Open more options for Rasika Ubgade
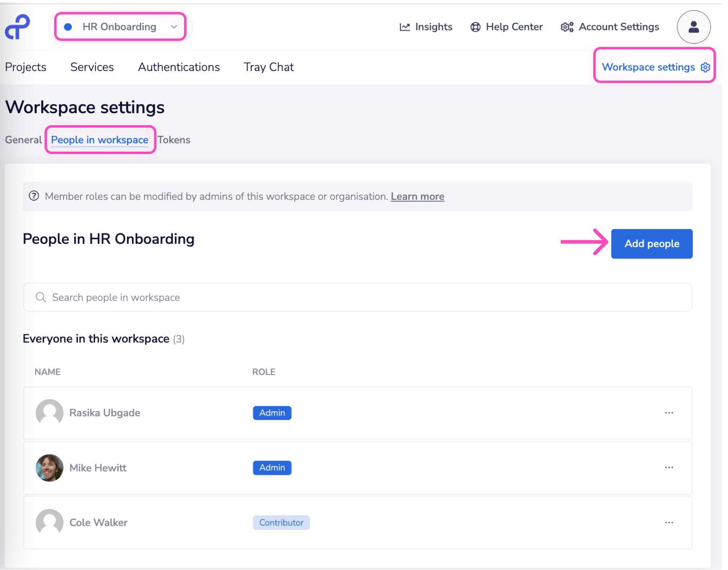This screenshot has height=570, width=728. coord(669,413)
